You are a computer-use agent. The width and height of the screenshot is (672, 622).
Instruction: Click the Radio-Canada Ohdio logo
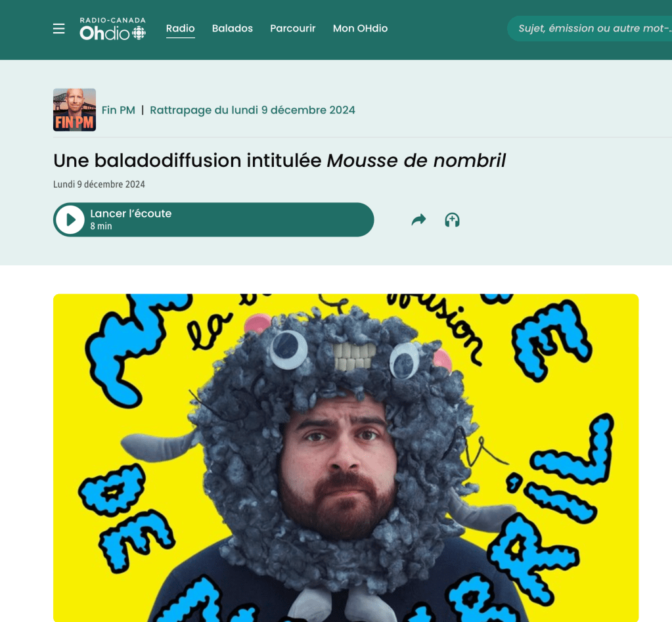coord(113,29)
